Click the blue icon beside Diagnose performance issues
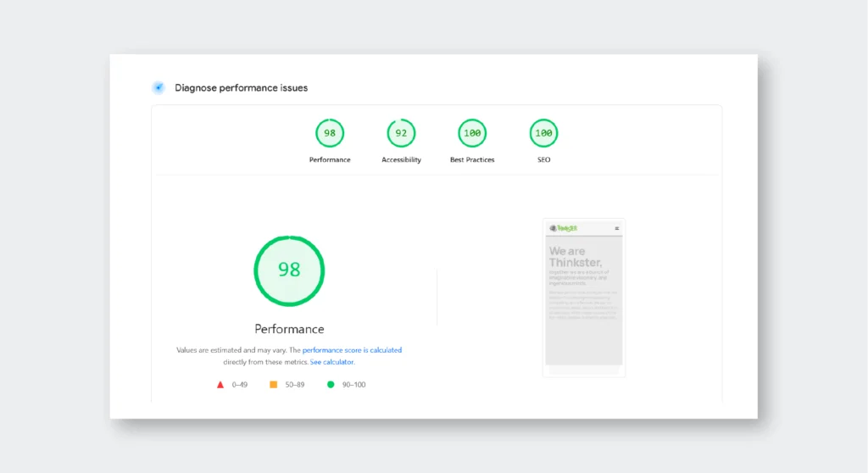The height and width of the screenshot is (473, 868). (159, 87)
